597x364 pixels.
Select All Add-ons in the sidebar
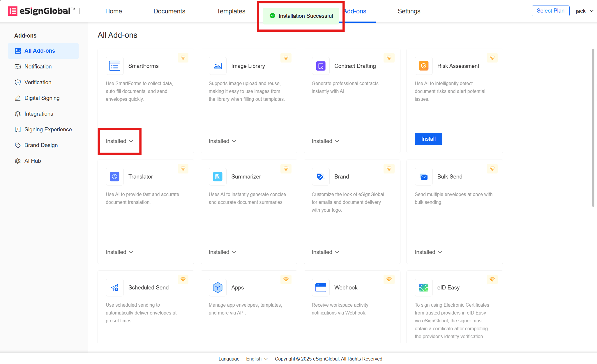click(43, 51)
